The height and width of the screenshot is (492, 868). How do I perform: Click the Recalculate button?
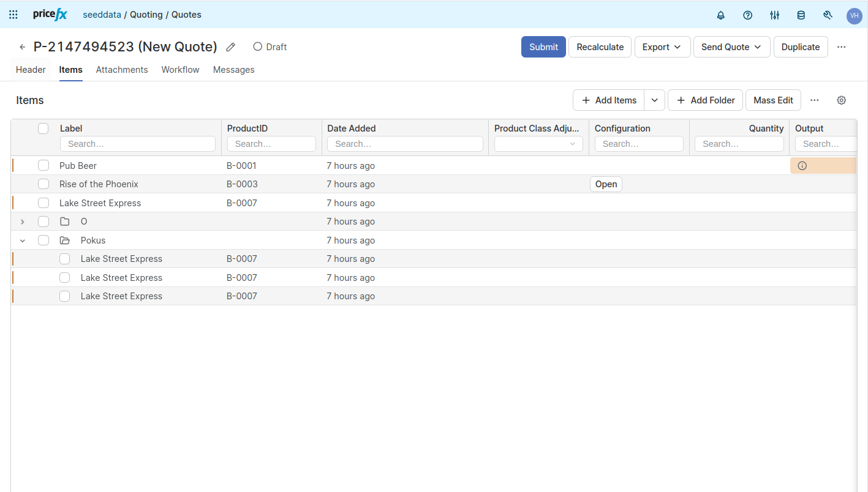(x=600, y=47)
